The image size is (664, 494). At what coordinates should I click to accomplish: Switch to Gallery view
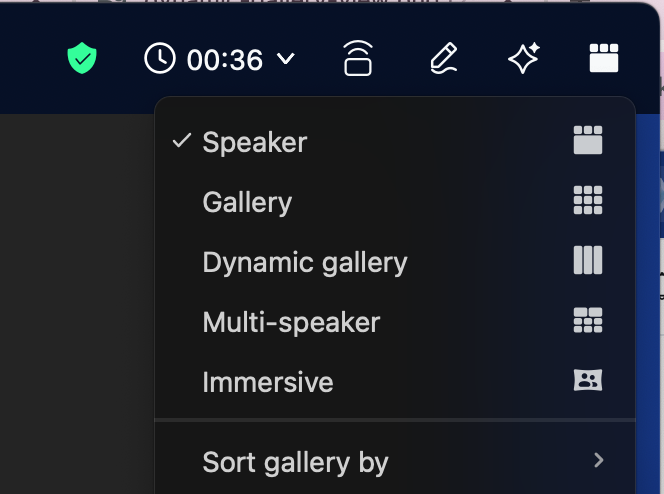coord(247,202)
